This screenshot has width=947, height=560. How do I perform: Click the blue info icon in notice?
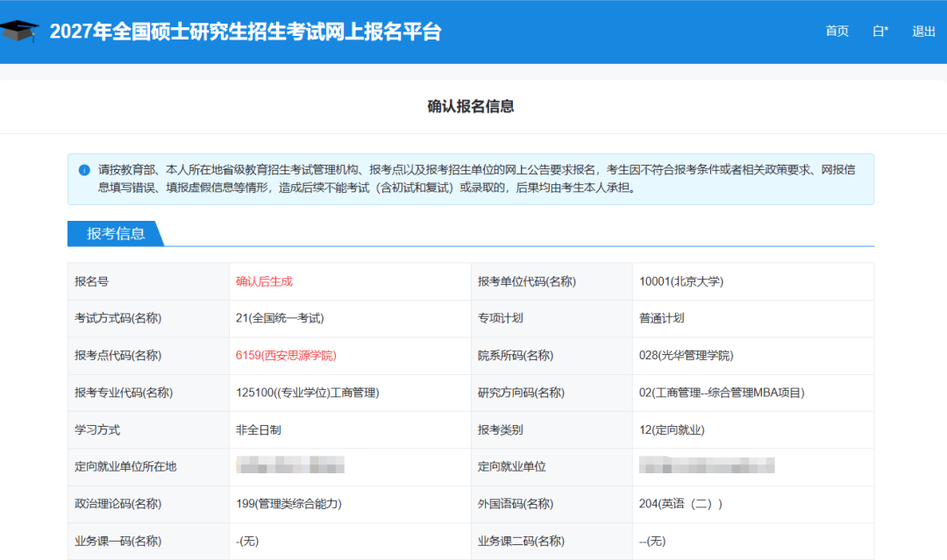click(84, 170)
